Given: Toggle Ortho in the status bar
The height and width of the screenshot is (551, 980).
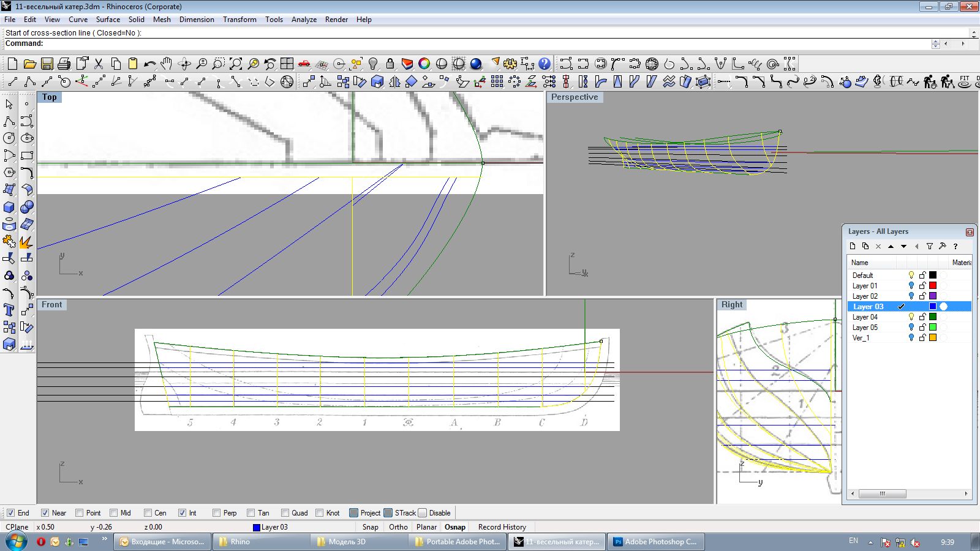Looking at the screenshot, I should (x=398, y=527).
